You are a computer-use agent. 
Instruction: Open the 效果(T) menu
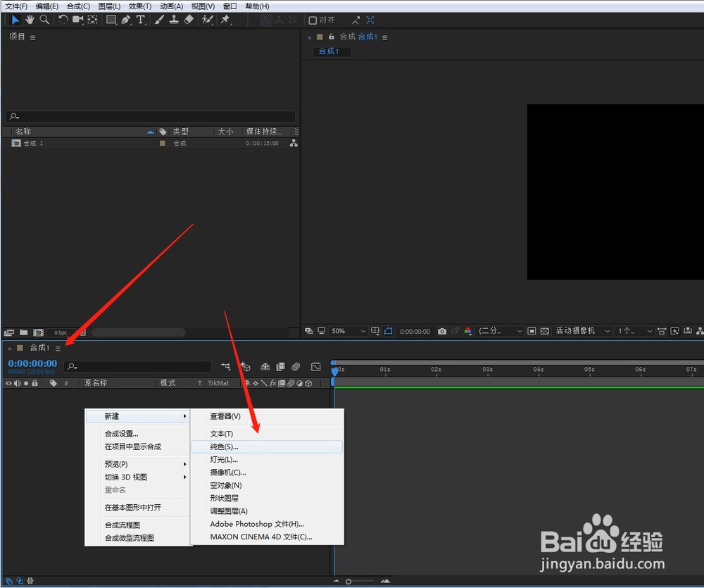tap(139, 6)
